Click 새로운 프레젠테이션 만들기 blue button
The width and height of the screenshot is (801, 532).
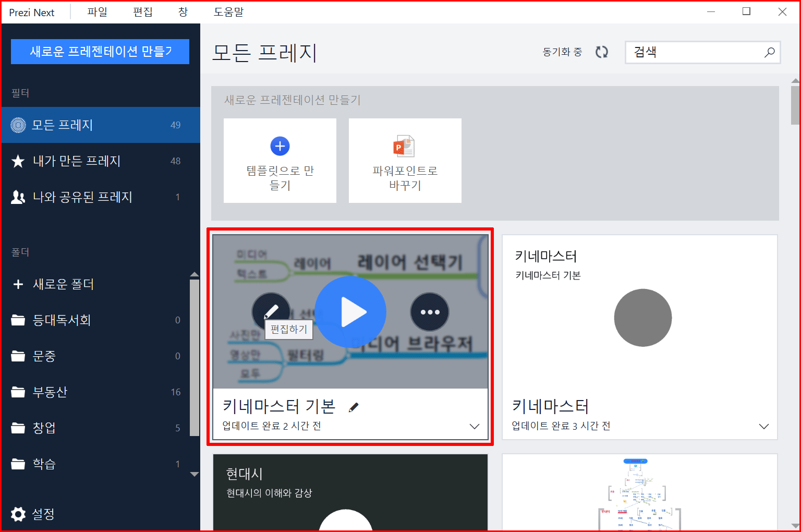pos(100,51)
